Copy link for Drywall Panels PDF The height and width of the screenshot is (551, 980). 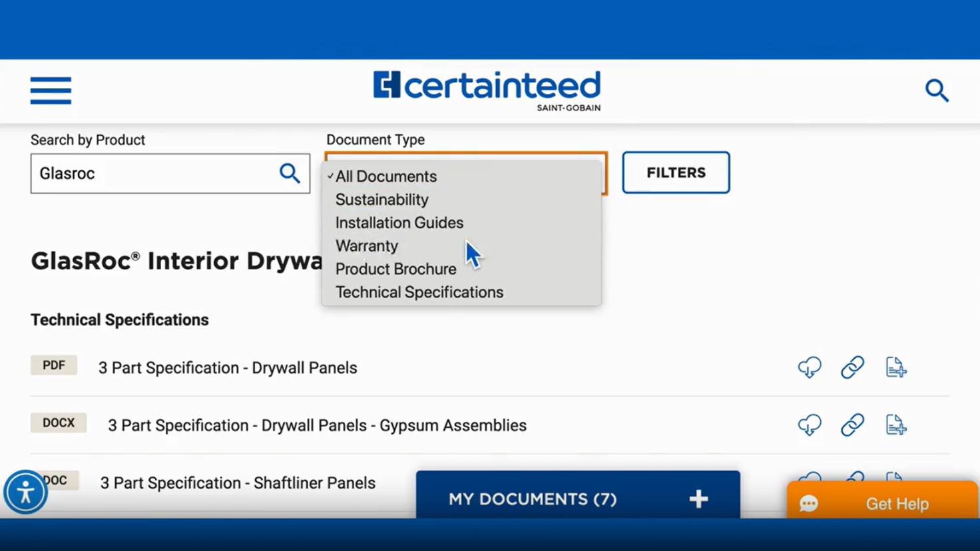(852, 367)
